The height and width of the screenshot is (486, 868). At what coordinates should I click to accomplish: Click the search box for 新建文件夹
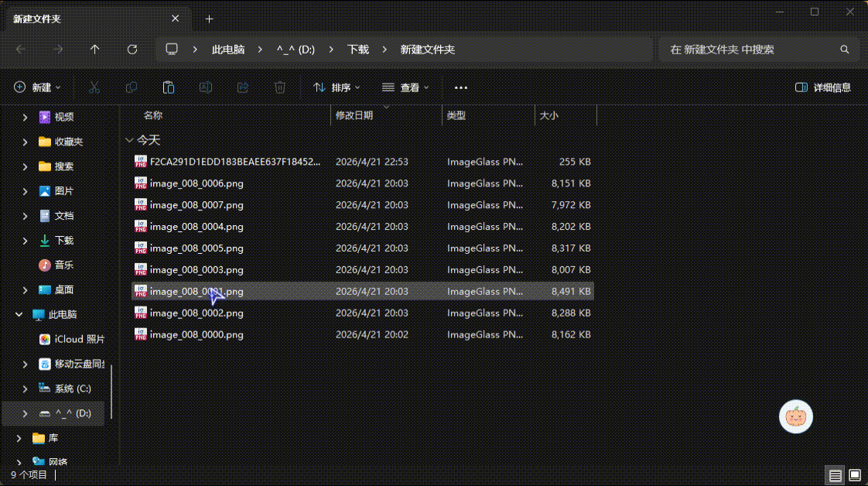click(750, 50)
